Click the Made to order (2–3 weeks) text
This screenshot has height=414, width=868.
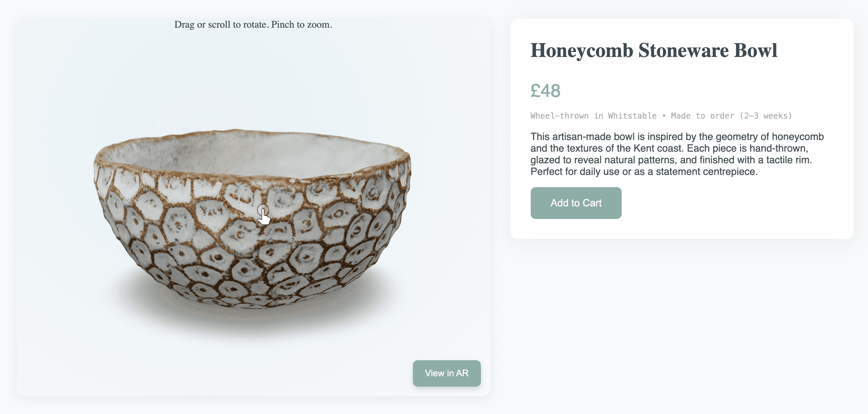tap(731, 116)
